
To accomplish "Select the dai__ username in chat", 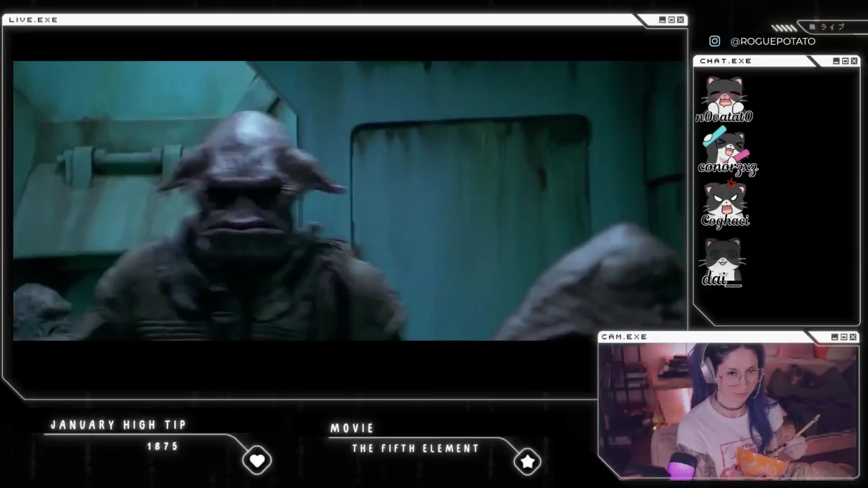I will 722,279.
